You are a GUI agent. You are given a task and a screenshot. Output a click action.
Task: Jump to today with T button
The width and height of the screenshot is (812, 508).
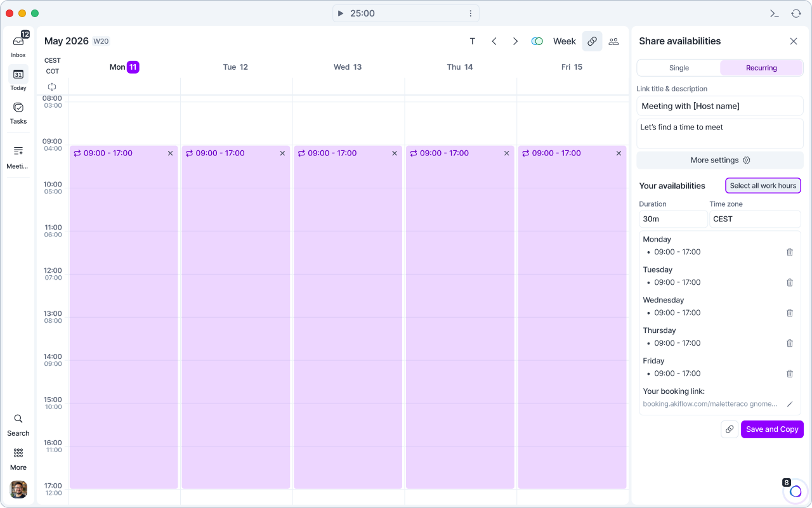[x=472, y=41]
